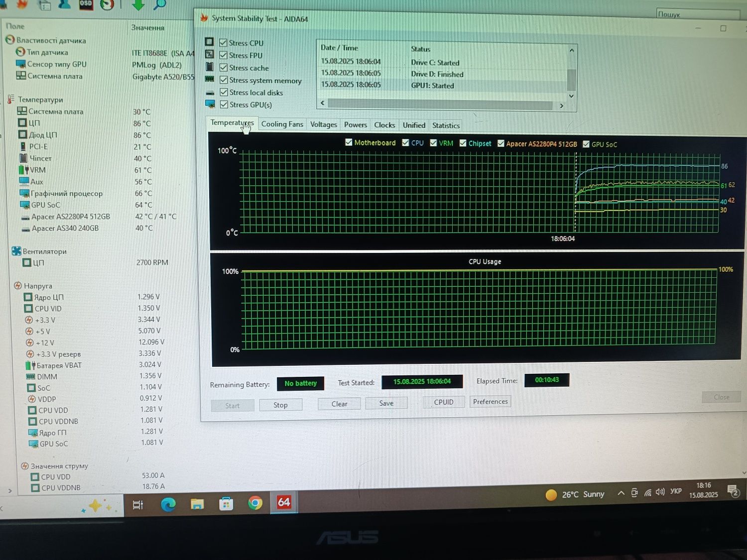Switch to the Powers tab
The width and height of the screenshot is (747, 560).
click(x=355, y=125)
